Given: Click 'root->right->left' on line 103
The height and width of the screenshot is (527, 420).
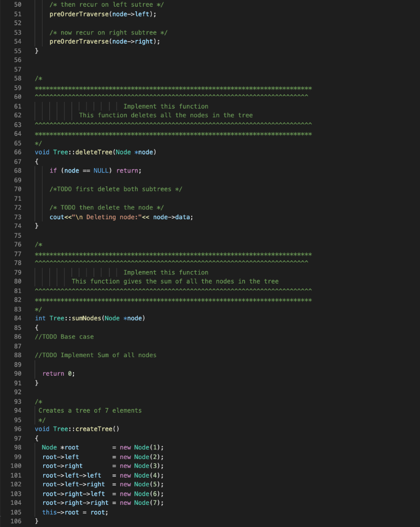Looking at the screenshot, I should coord(74,494).
